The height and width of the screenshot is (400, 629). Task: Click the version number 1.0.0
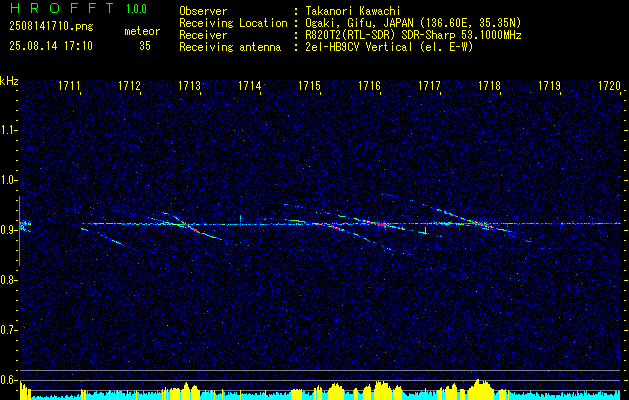pyautogui.click(x=136, y=9)
